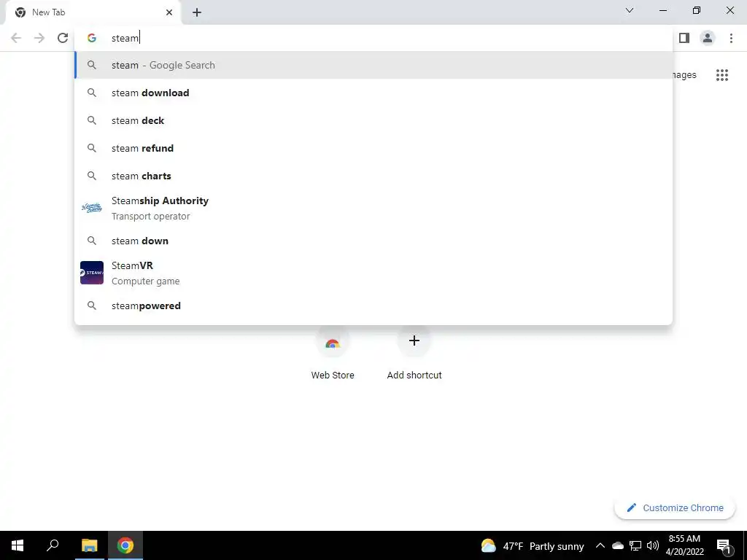Click Customize Chrome button
The image size is (747, 560).
[x=675, y=508]
